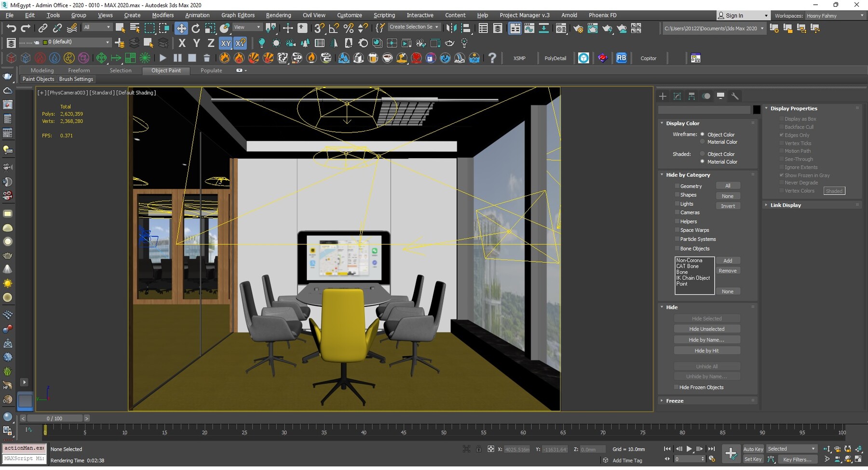Uncheck the Edges Only option
Screen dimensions: 868x470
(x=782, y=135)
